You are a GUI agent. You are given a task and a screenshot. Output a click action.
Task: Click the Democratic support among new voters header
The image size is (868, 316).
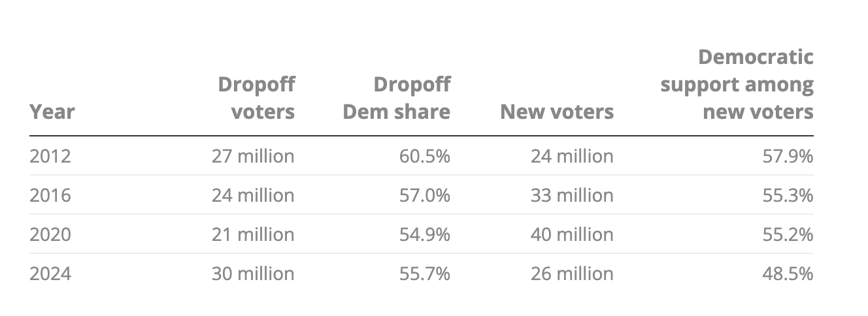pyautogui.click(x=737, y=84)
